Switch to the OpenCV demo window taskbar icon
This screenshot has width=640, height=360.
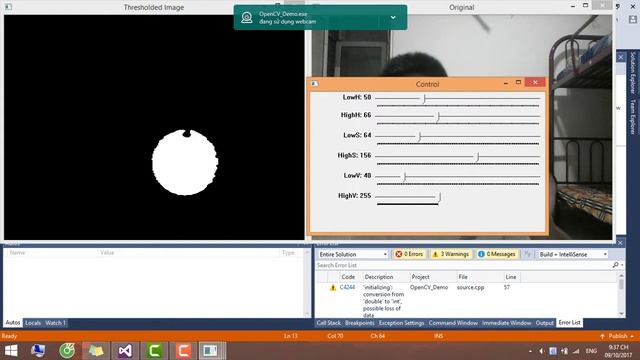tap(211, 351)
